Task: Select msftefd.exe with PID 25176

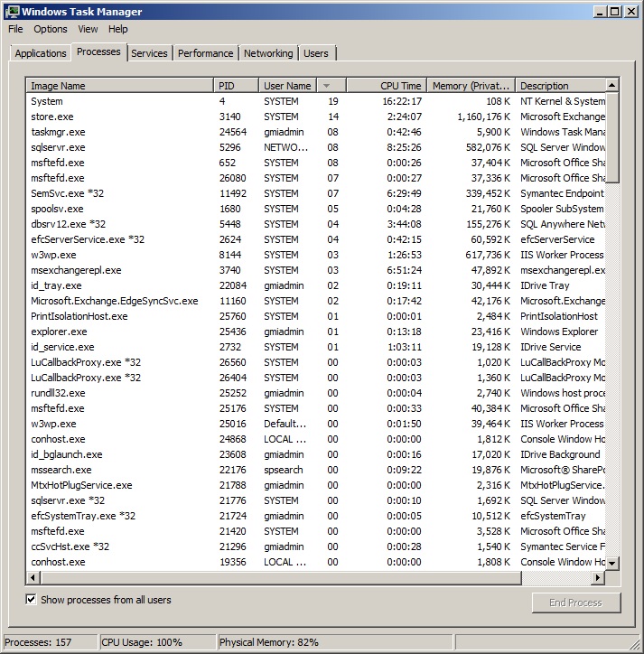Action: coord(316,408)
